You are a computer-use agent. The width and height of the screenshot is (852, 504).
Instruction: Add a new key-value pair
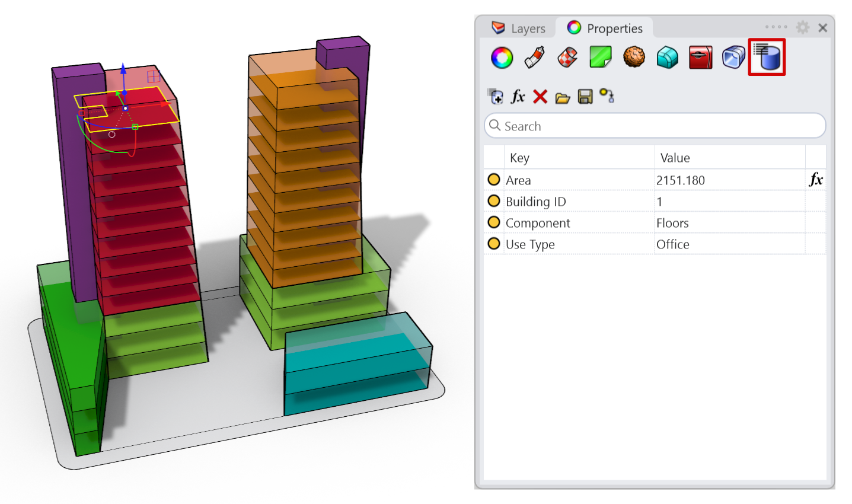click(x=495, y=96)
